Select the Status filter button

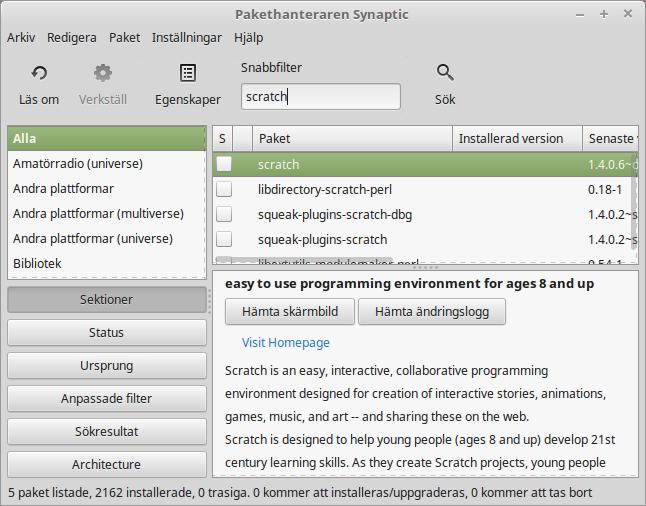click(107, 333)
